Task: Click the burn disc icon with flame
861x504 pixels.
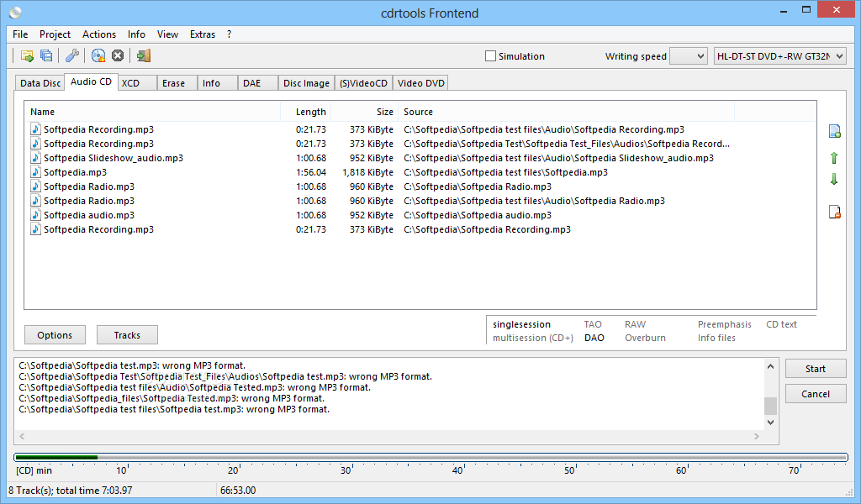Action: 98,55
